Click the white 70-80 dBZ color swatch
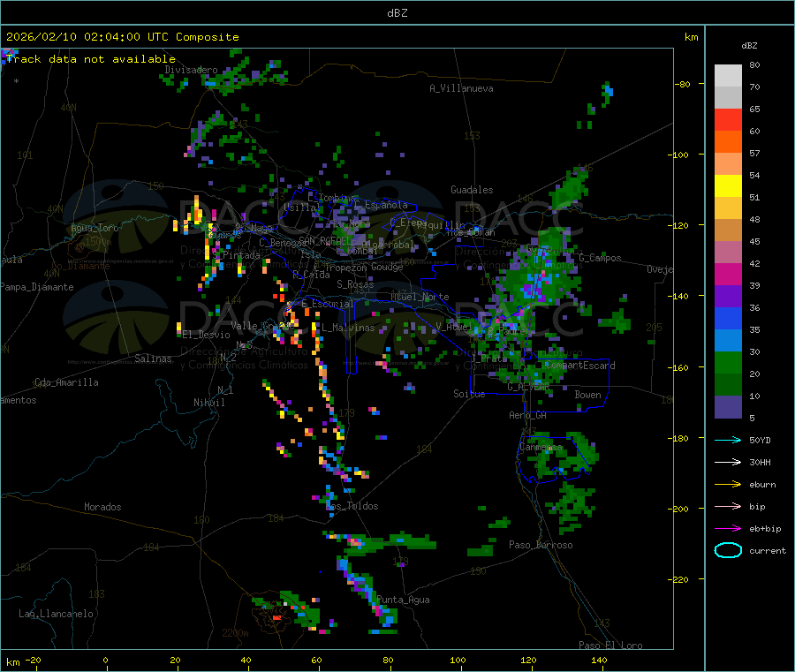 (728, 76)
